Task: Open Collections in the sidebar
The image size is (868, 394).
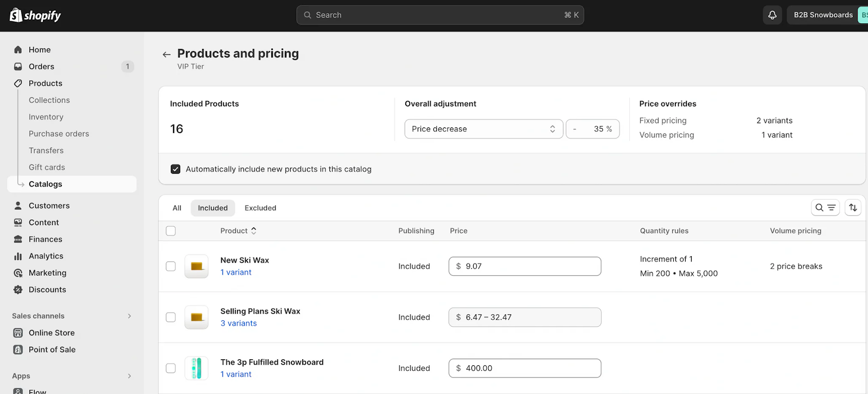Action: tap(49, 100)
